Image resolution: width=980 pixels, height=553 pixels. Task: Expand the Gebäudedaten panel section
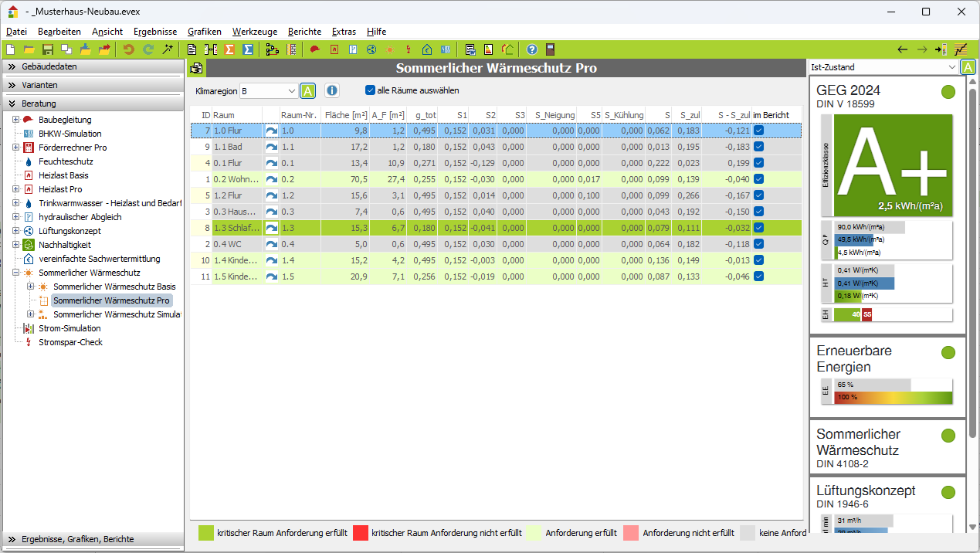pos(93,66)
